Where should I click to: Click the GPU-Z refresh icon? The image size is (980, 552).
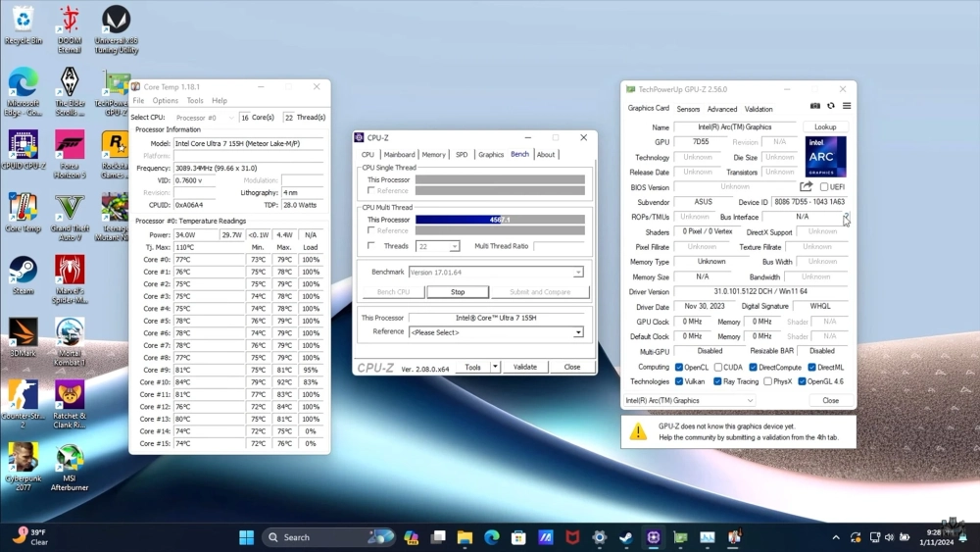[831, 106]
